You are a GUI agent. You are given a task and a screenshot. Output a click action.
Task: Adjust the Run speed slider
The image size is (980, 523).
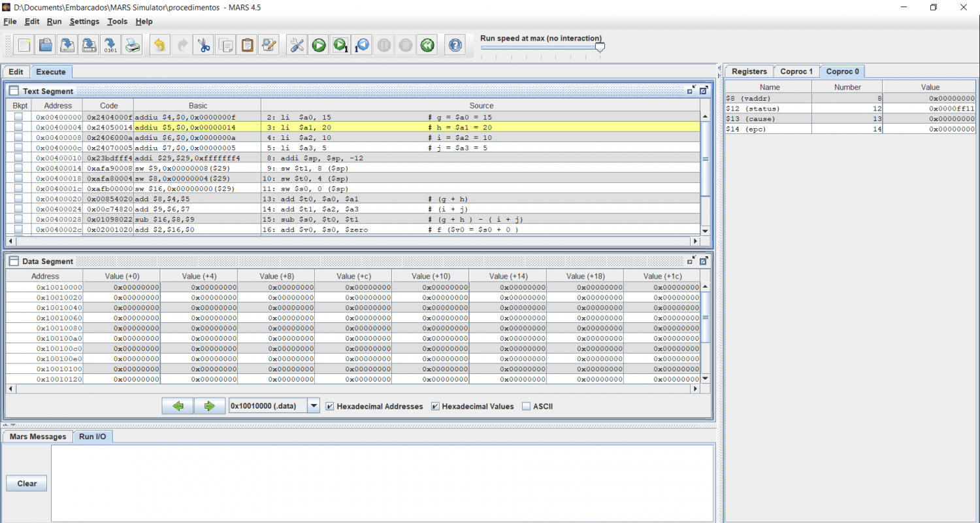600,47
